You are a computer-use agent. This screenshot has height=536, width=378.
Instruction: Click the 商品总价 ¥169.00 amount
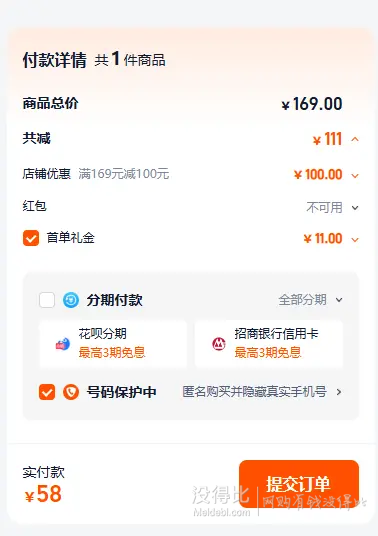312,104
